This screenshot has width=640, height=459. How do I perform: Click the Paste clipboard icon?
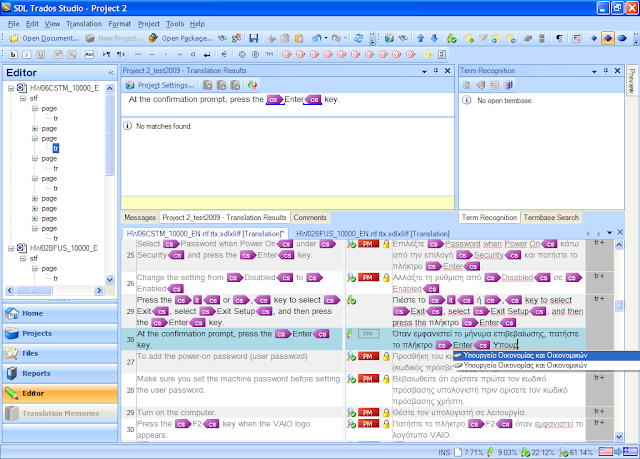(299, 38)
